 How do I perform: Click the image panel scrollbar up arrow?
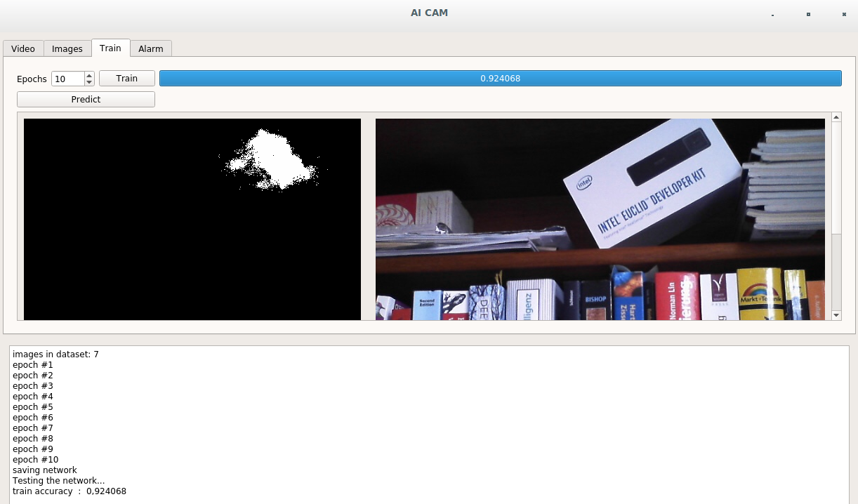point(836,117)
